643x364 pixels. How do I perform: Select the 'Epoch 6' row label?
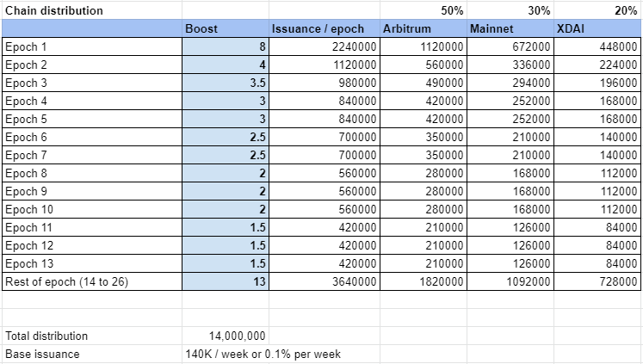coord(92,137)
